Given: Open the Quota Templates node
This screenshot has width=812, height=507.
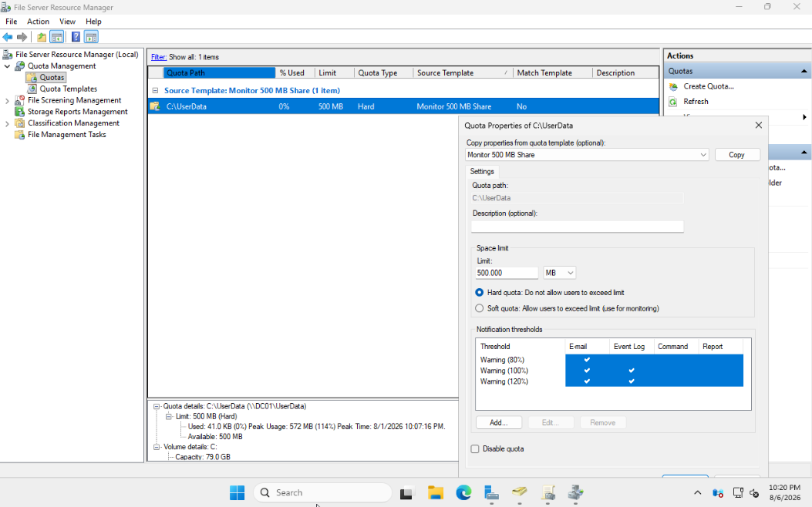Looking at the screenshot, I should pyautogui.click(x=69, y=89).
